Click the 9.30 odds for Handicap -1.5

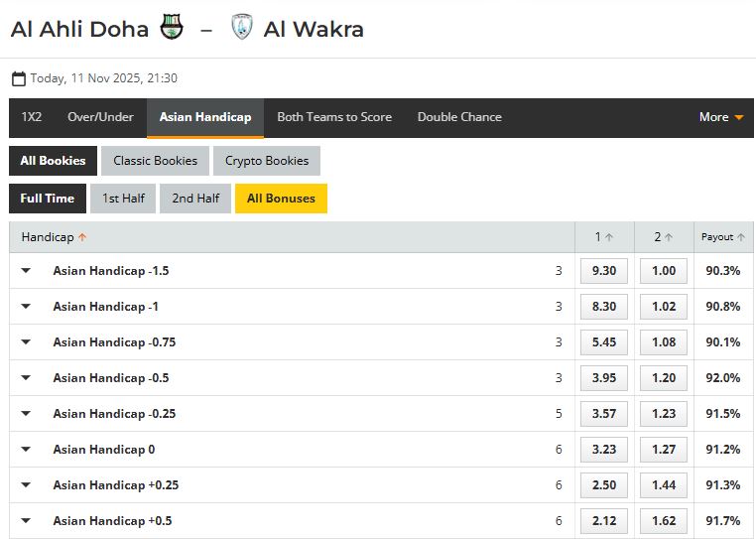click(604, 271)
